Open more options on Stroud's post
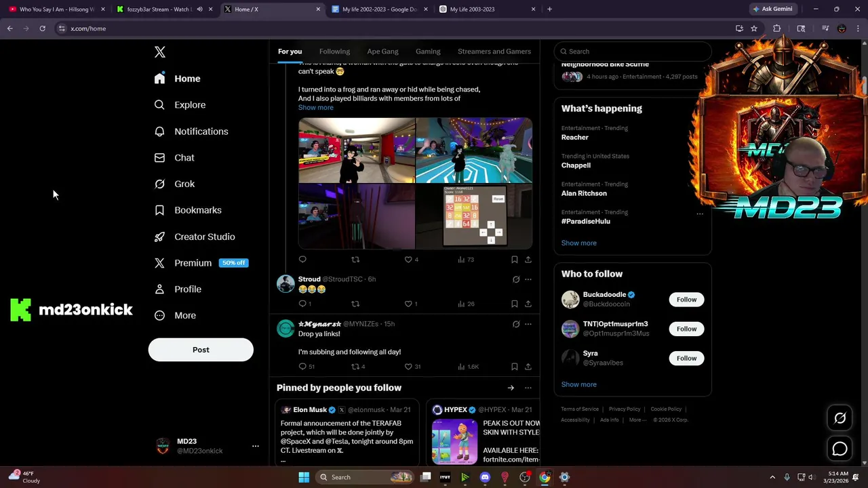The width and height of the screenshot is (868, 488). tap(528, 279)
